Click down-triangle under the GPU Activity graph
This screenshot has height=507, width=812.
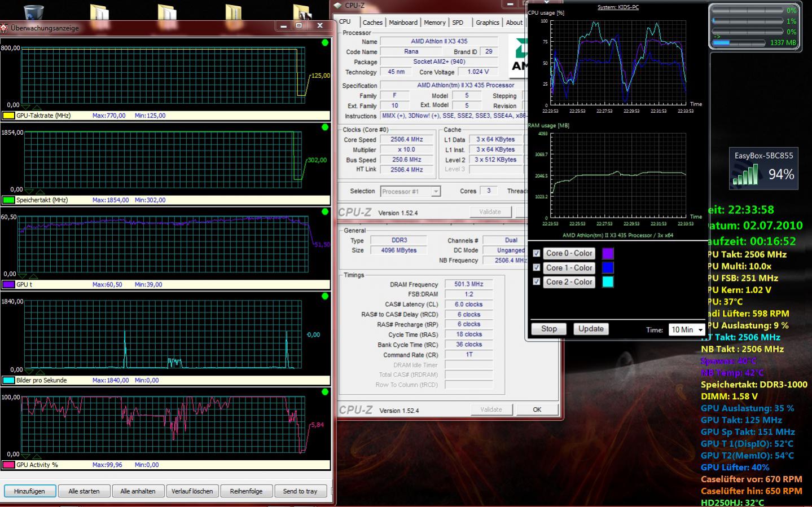tap(25, 456)
